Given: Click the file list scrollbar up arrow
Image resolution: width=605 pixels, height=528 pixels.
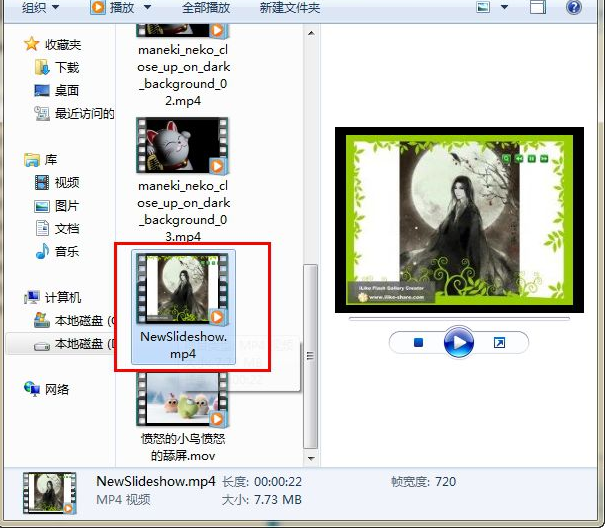Looking at the screenshot, I should (x=311, y=33).
